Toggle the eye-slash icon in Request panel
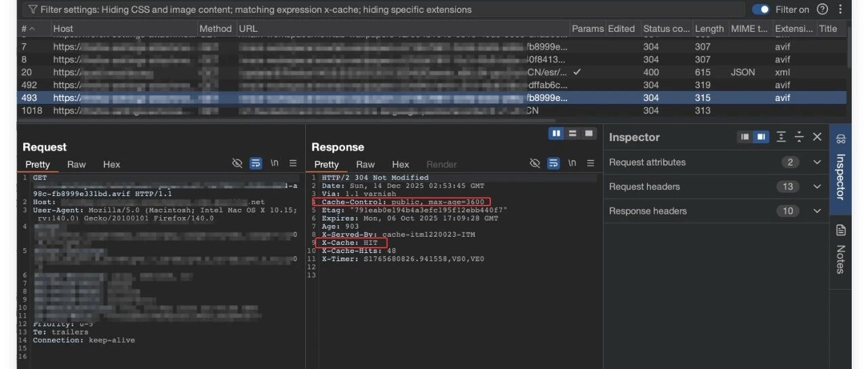The width and height of the screenshot is (868, 369). tap(237, 163)
